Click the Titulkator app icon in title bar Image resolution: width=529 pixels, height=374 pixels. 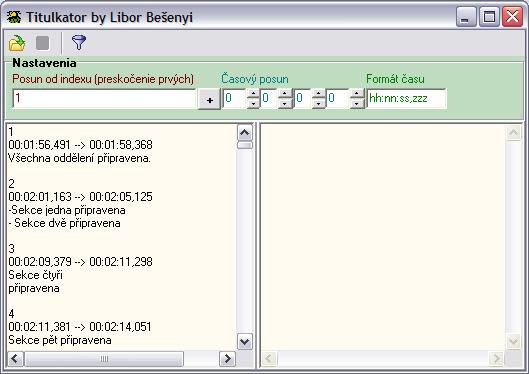(x=14, y=17)
